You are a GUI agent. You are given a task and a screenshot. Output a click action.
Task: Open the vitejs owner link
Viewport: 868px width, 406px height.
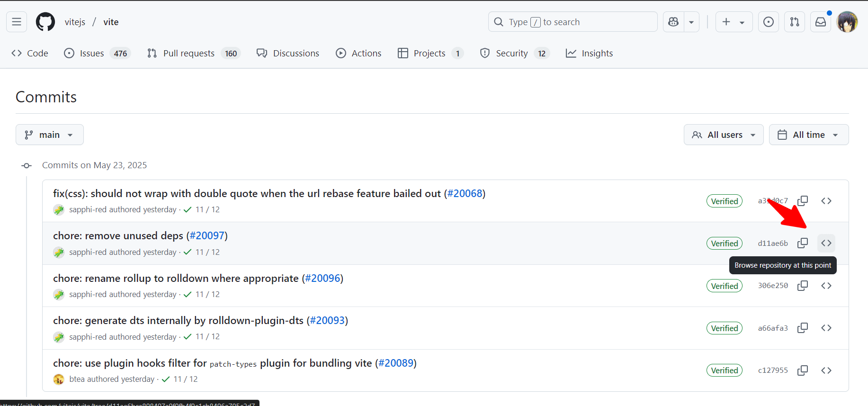pyautogui.click(x=75, y=22)
